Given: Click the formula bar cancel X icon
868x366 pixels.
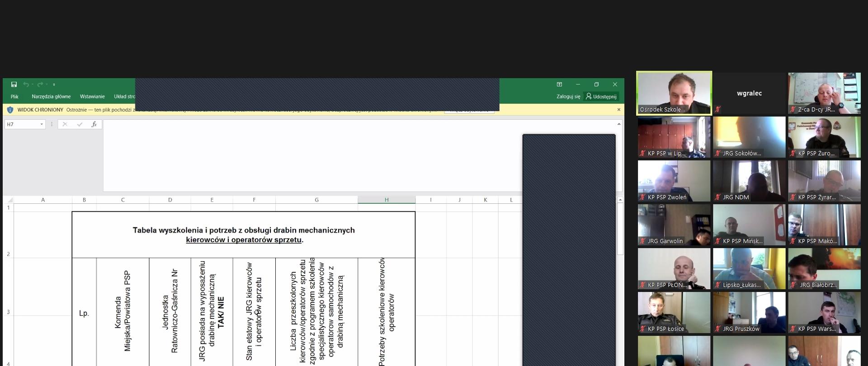Looking at the screenshot, I should (65, 124).
